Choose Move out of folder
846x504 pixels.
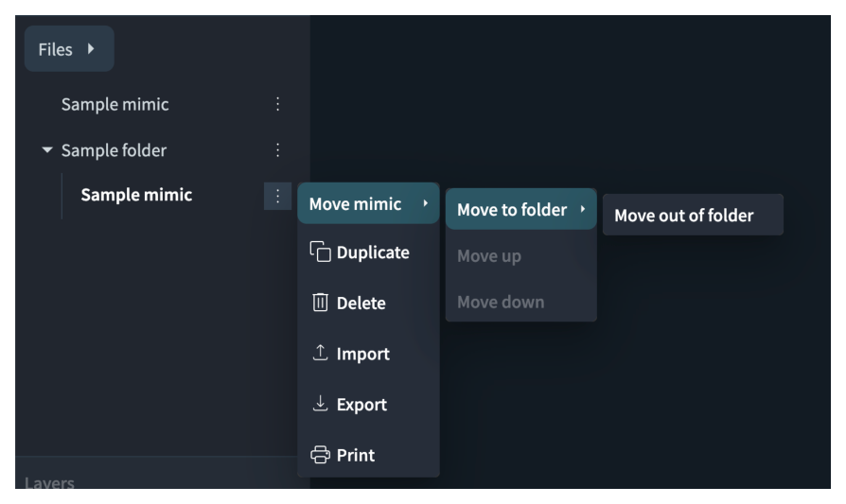(693, 215)
